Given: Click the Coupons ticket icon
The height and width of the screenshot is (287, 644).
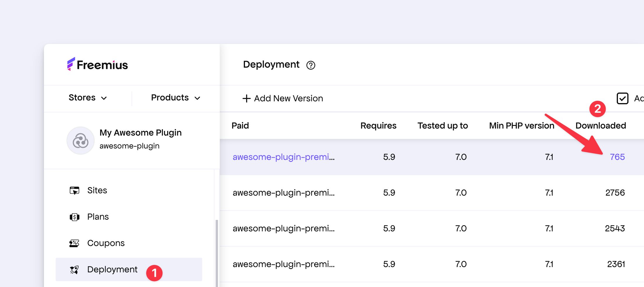Looking at the screenshot, I should click(74, 243).
